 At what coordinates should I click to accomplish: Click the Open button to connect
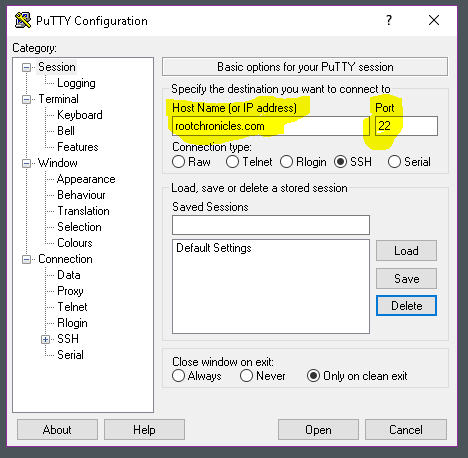(318, 430)
